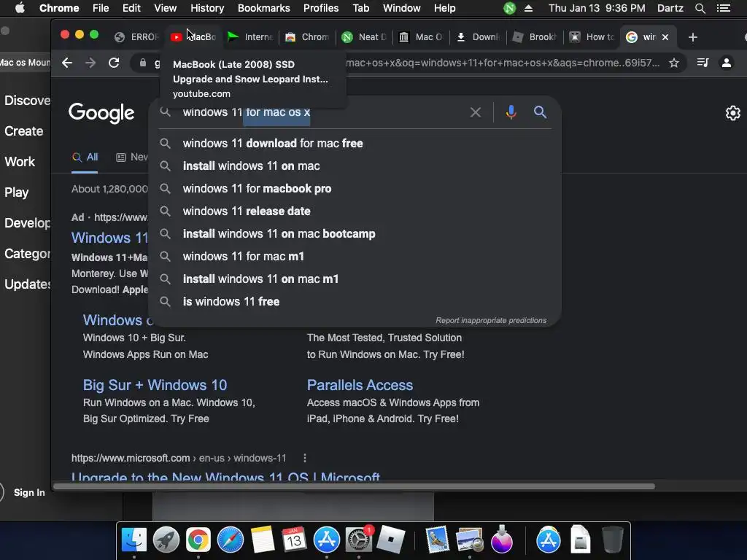Open App Store from the Dock
This screenshot has width=747, height=560.
tap(326, 540)
